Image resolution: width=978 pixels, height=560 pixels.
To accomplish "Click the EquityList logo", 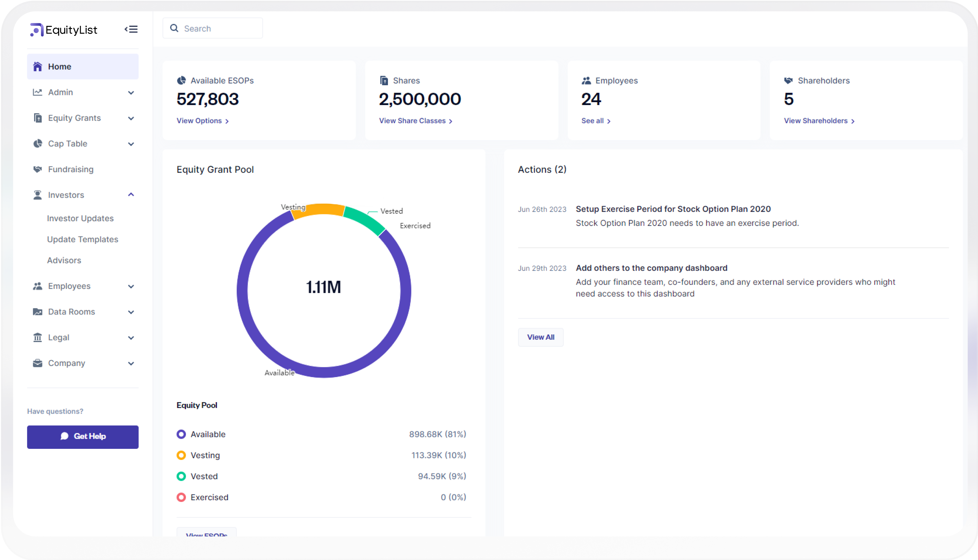I will [x=63, y=30].
